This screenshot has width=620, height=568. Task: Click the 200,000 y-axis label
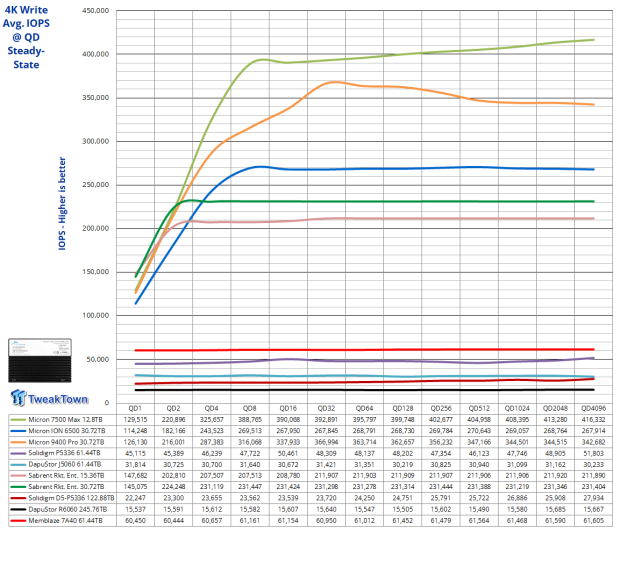[95, 228]
